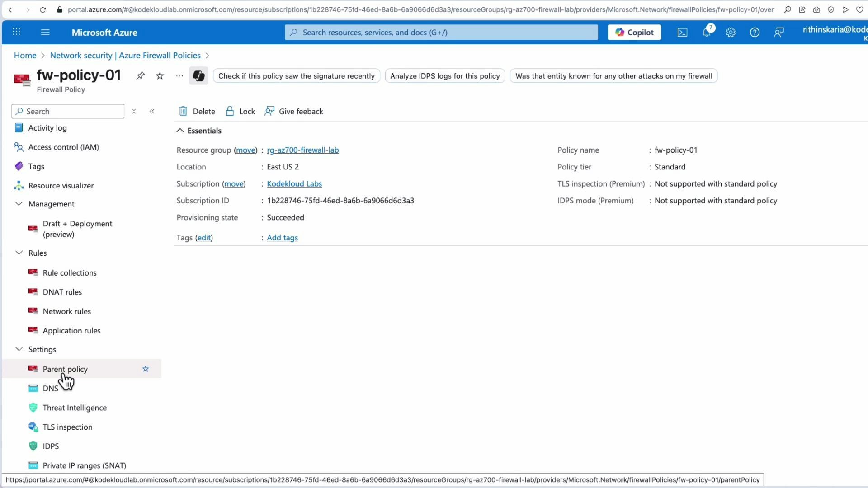Viewport: 868px width, 488px height.
Task: Star the Parent policy menu item
Action: click(145, 369)
